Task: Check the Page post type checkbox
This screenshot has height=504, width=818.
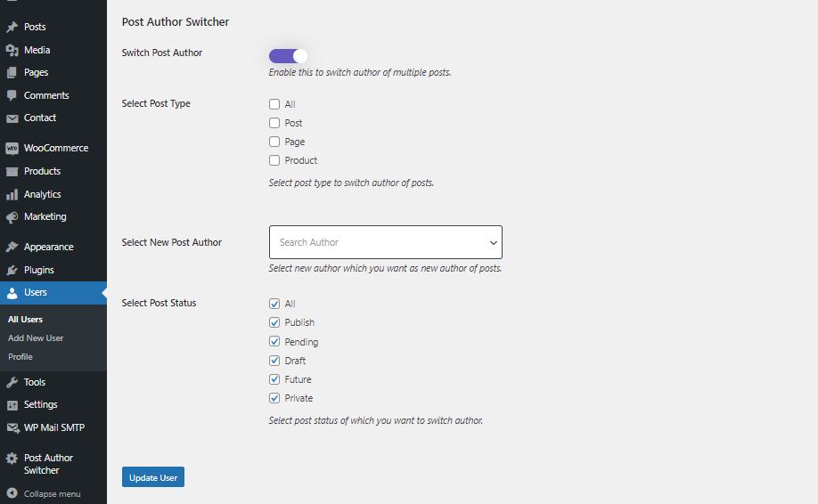Action: pyautogui.click(x=274, y=142)
